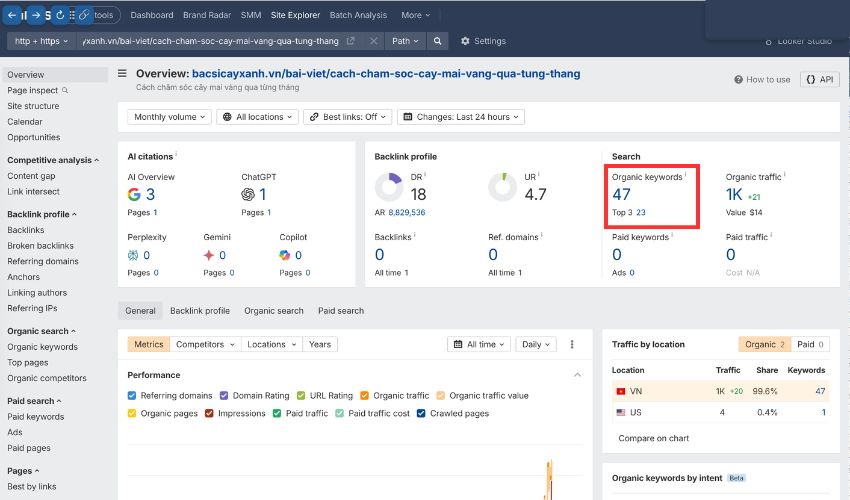Open the Monthly volume dropdown

click(x=170, y=117)
